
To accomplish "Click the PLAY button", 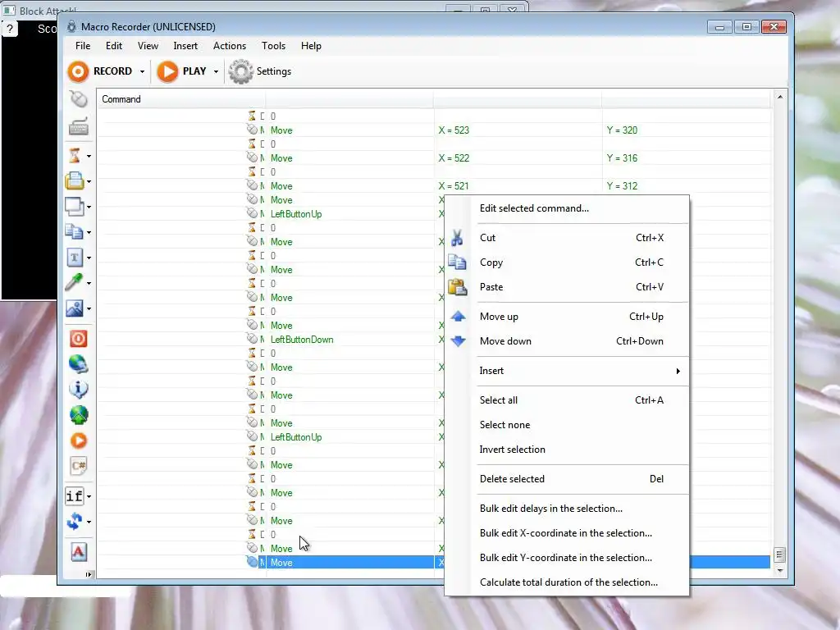I will (x=182, y=71).
